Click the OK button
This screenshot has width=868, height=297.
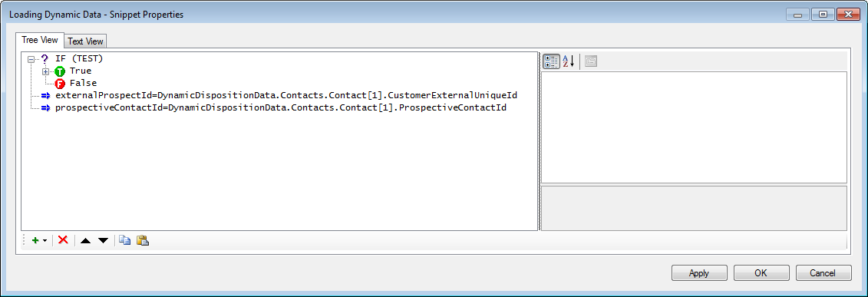pos(761,272)
